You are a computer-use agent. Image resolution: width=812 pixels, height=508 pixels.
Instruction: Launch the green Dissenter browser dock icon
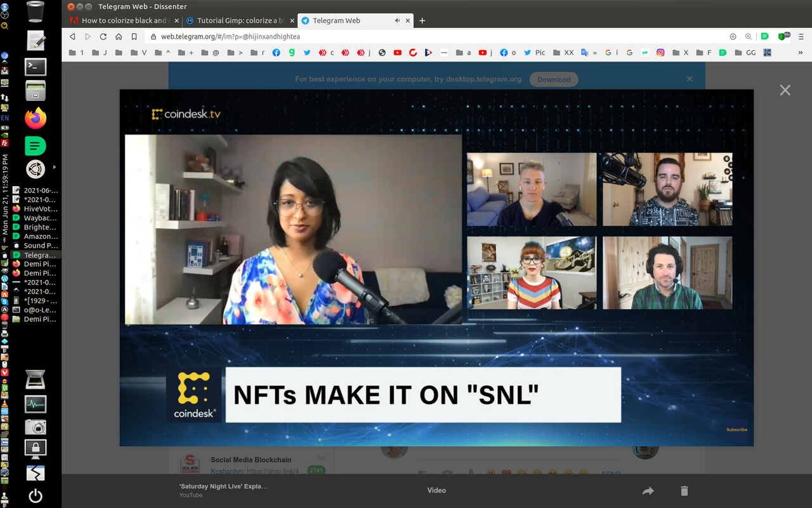[36, 145]
